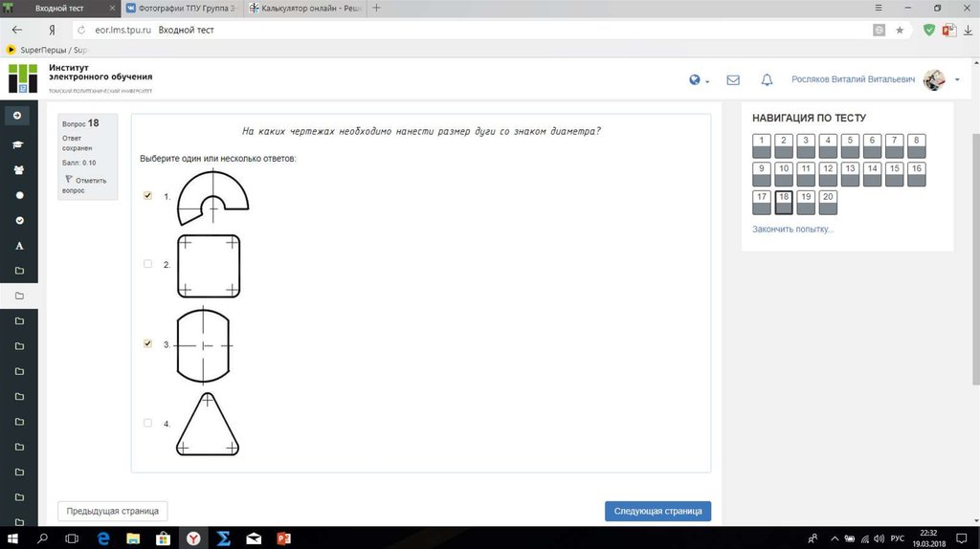Viewport: 980px width, 549px height.
Task: Jump to question 3 in navigation
Action: (x=806, y=146)
